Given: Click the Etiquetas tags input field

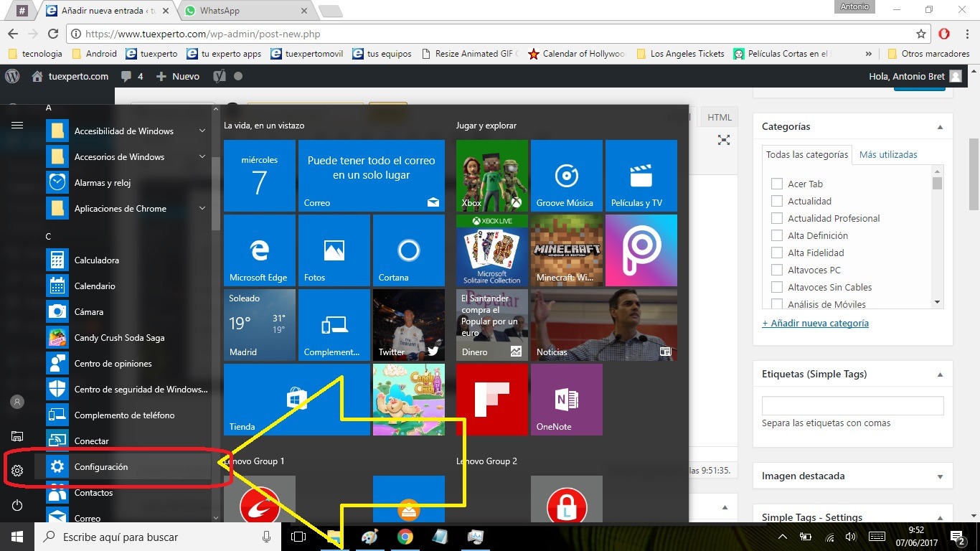Looking at the screenshot, I should tap(852, 405).
